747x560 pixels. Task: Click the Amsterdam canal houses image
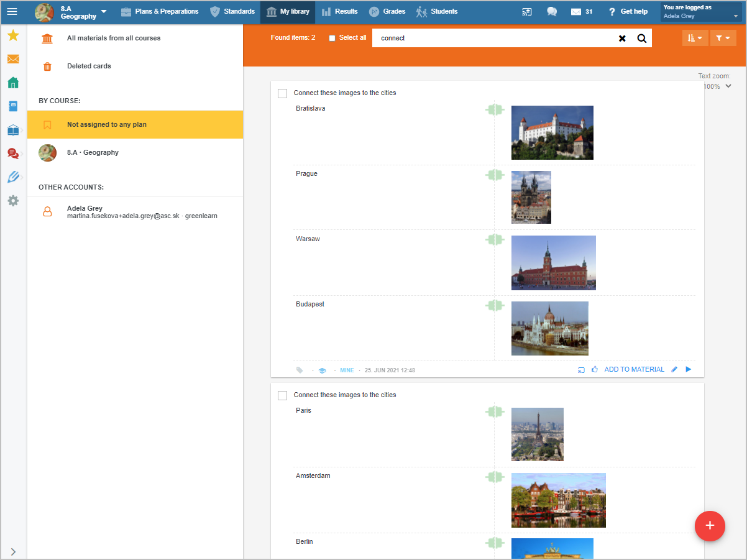[559, 500]
